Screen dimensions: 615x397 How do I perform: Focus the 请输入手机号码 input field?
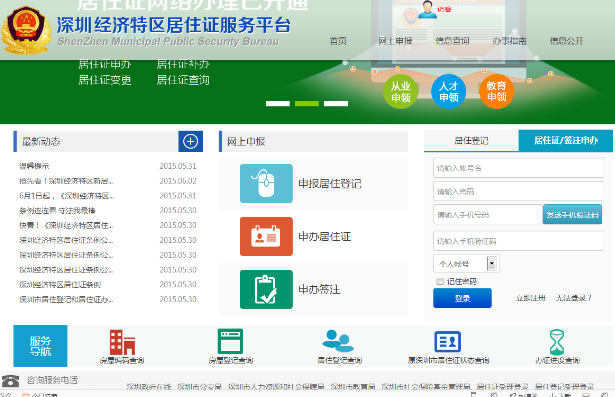coord(488,215)
